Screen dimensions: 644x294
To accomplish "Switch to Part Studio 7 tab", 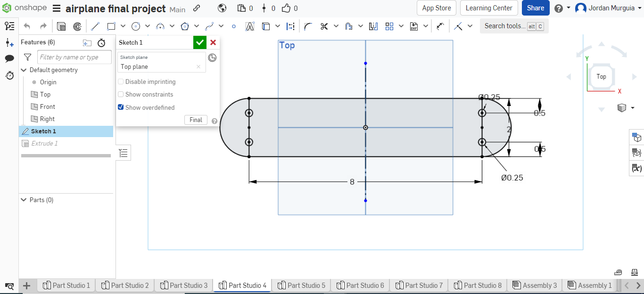I will pyautogui.click(x=419, y=285).
